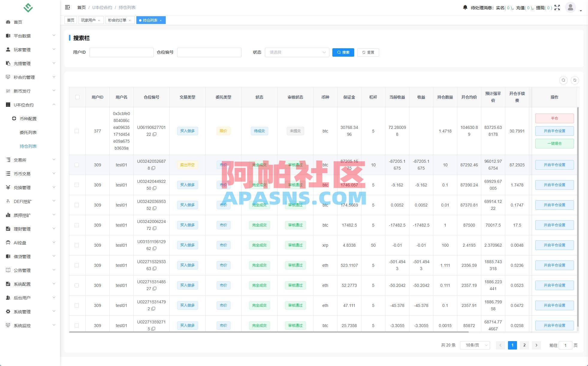This screenshot has height=366, width=588.
Task: Open the DEFI挖矿 sidebar section icon
Action: pos(8,201)
